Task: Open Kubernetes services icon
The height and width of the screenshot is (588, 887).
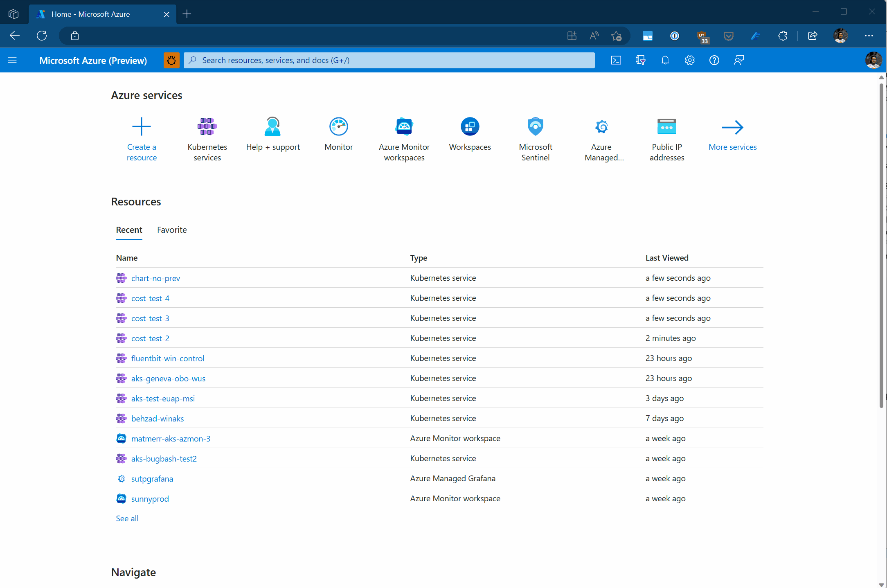Action: pyautogui.click(x=207, y=127)
